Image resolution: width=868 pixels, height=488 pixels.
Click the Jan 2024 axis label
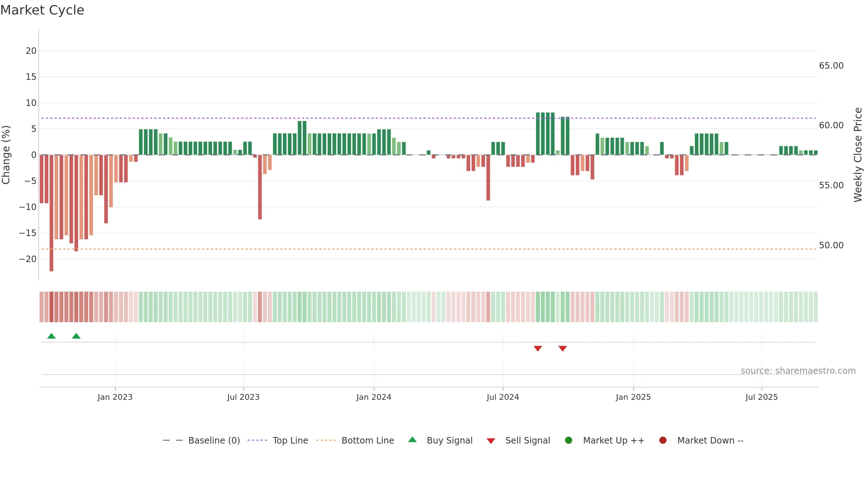[x=374, y=397]
